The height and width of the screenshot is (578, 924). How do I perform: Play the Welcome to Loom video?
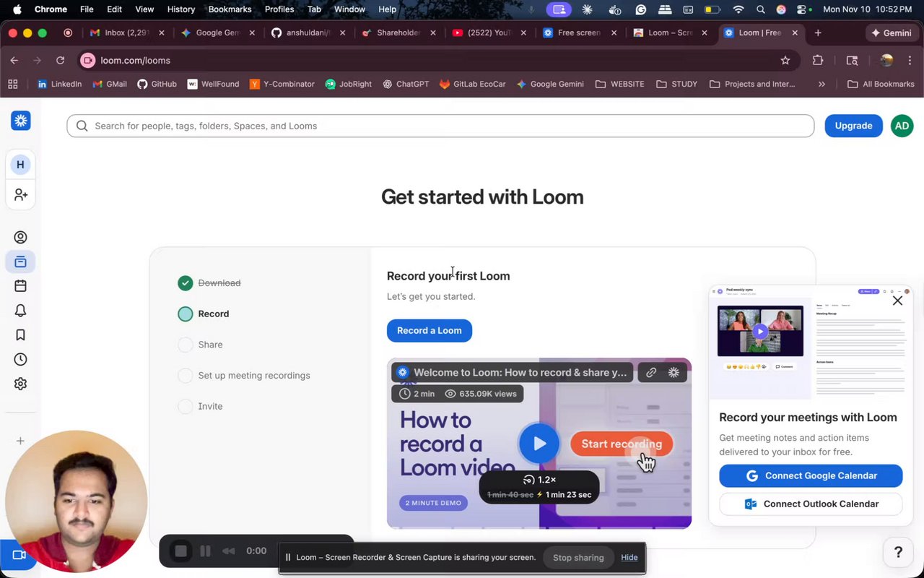[x=539, y=444]
